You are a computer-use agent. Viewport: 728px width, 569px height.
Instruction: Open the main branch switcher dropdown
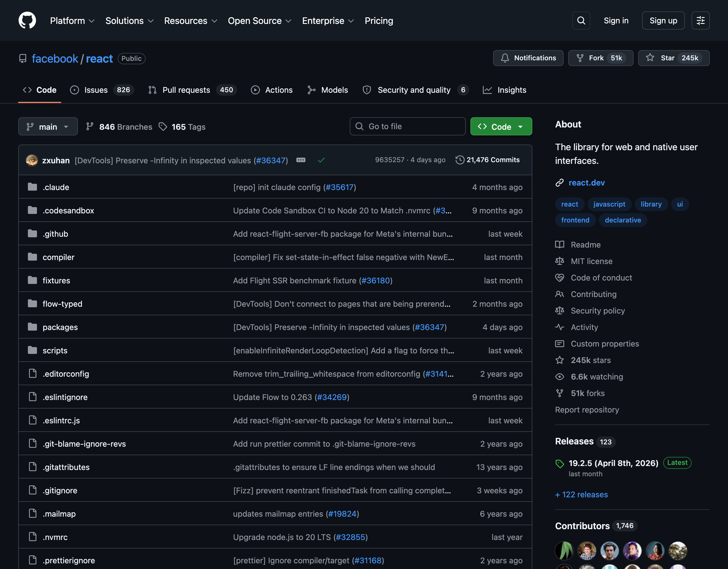tap(48, 126)
